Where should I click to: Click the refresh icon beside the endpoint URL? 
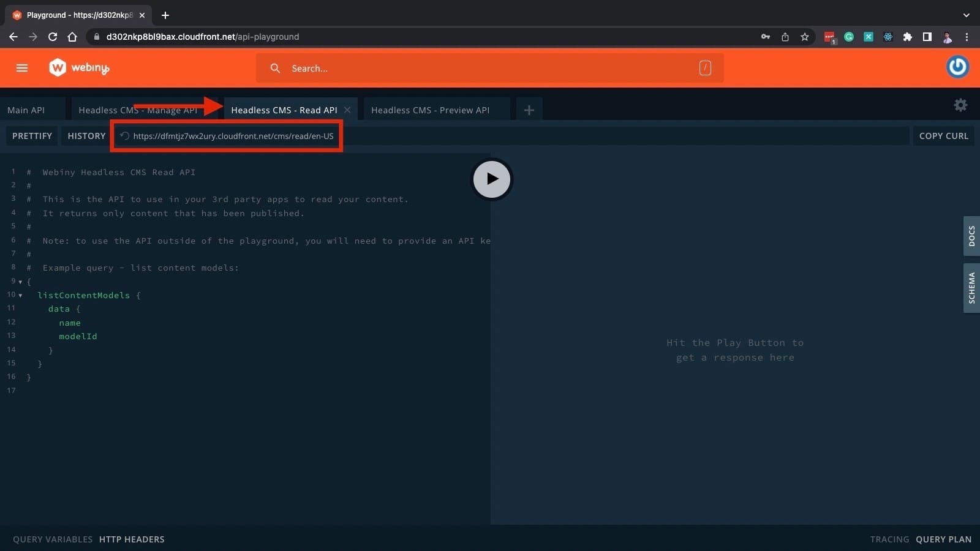[124, 135]
